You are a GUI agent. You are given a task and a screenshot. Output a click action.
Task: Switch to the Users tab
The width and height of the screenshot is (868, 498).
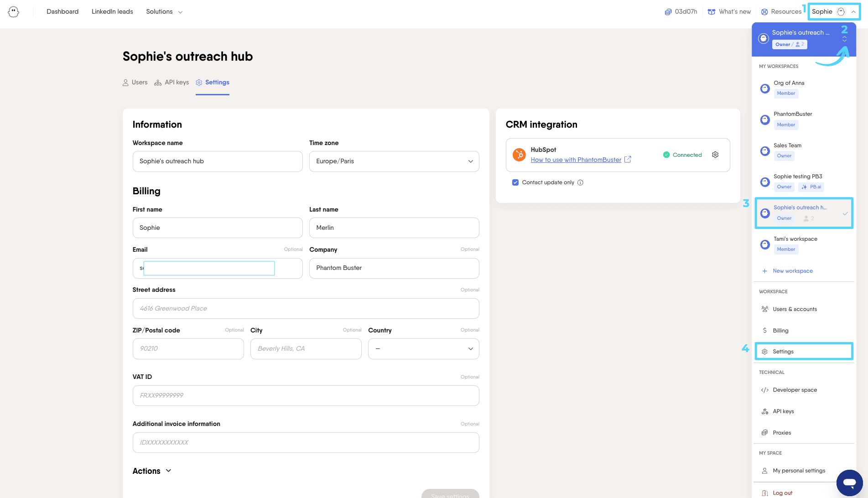click(135, 83)
